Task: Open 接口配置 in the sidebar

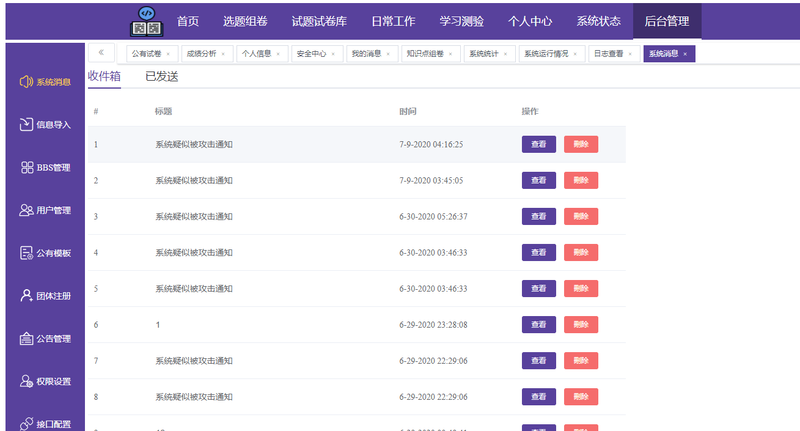Action: click(x=45, y=424)
